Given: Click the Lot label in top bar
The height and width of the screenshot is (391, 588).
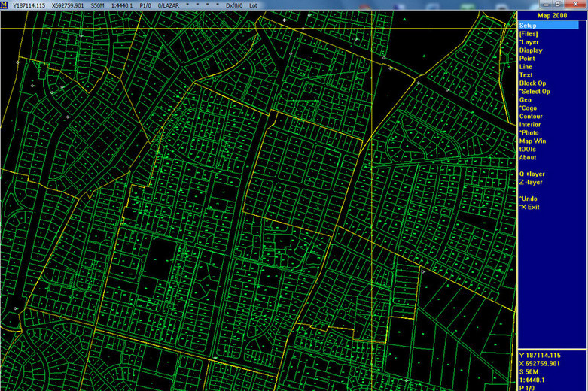Looking at the screenshot, I should (x=253, y=5).
